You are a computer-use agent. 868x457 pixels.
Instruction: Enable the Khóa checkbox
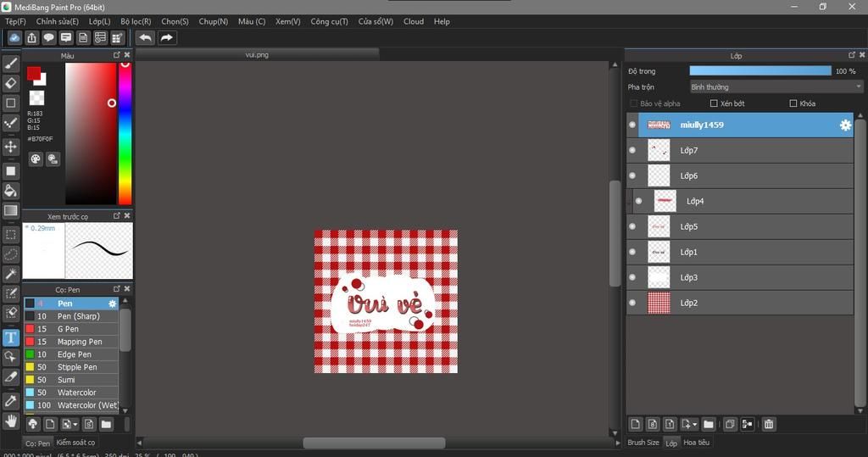click(793, 103)
